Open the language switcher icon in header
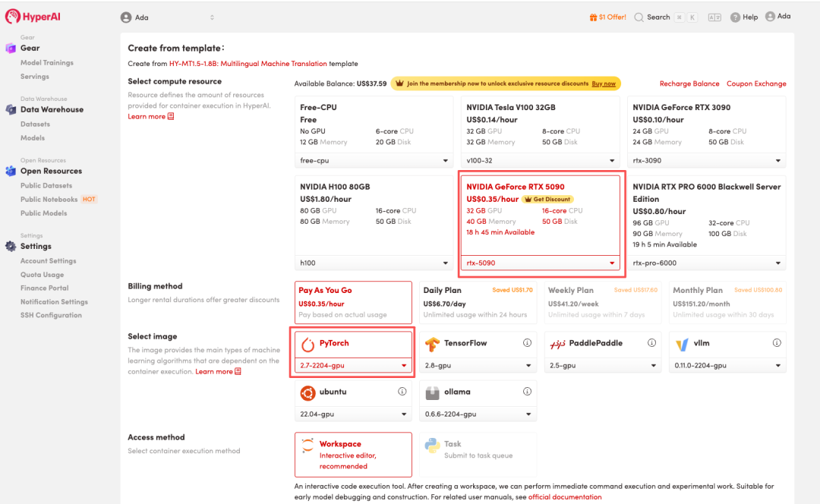This screenshot has height=504, width=820. pos(714,17)
